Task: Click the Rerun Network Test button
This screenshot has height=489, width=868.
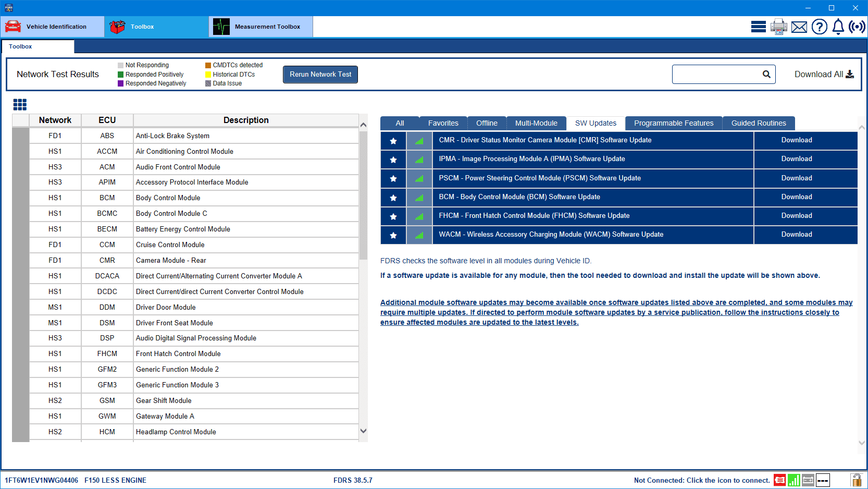Action: click(320, 74)
